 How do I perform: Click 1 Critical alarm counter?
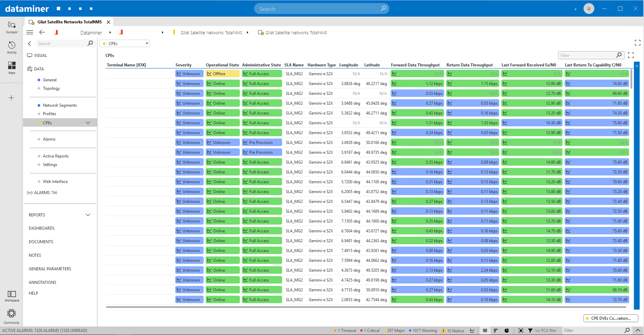tap(370, 331)
